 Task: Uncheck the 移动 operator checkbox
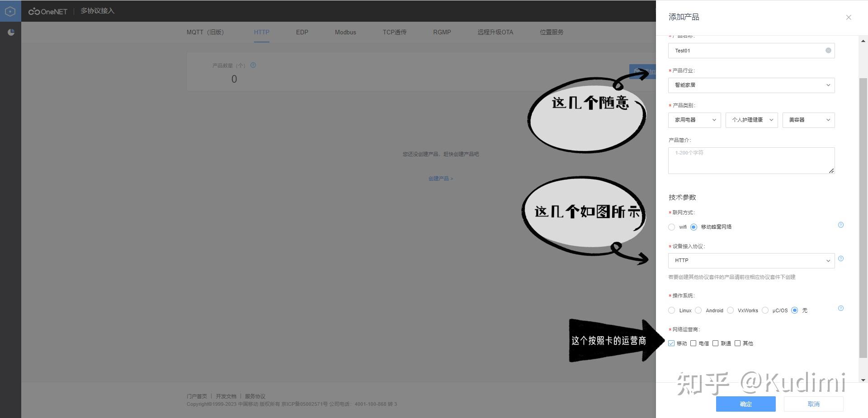pyautogui.click(x=671, y=343)
